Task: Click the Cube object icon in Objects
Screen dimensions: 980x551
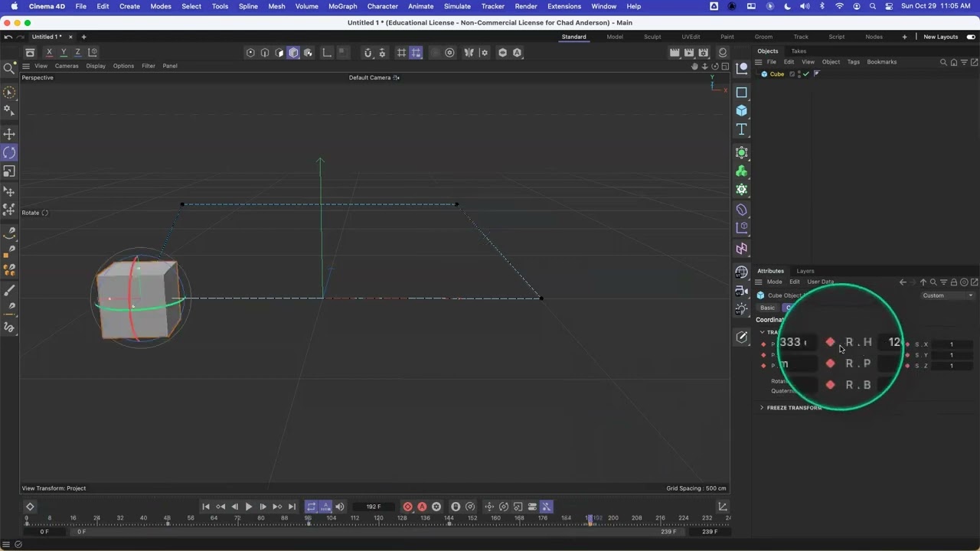Action: (764, 74)
